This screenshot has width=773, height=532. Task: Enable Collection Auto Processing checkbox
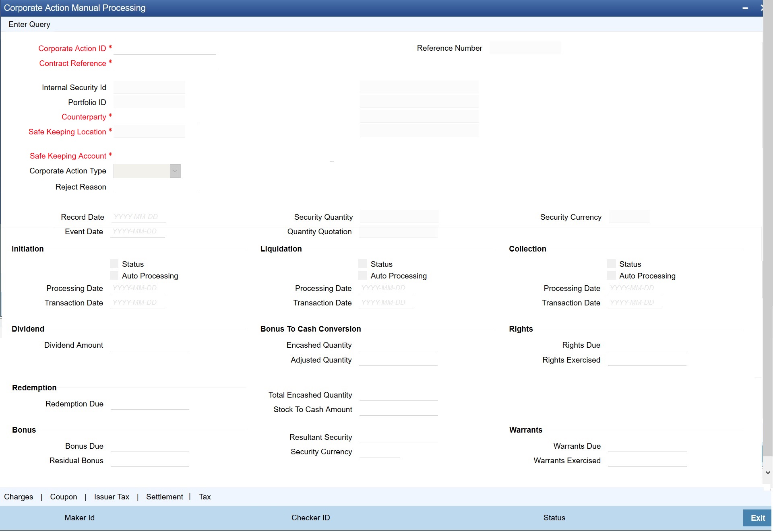click(612, 276)
